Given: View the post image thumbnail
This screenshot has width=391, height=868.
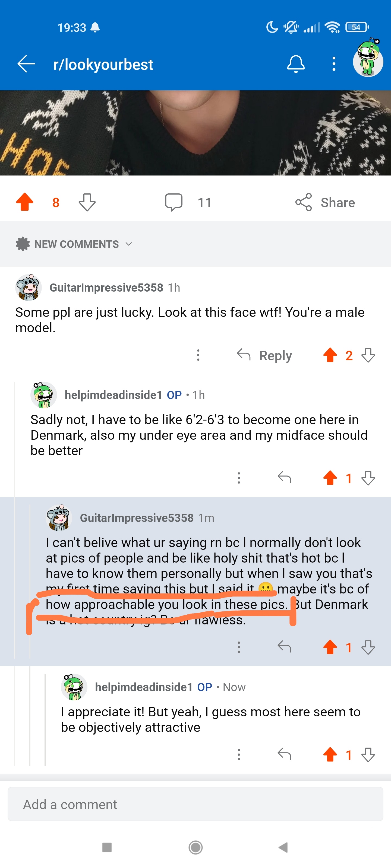Looking at the screenshot, I should tap(195, 133).
